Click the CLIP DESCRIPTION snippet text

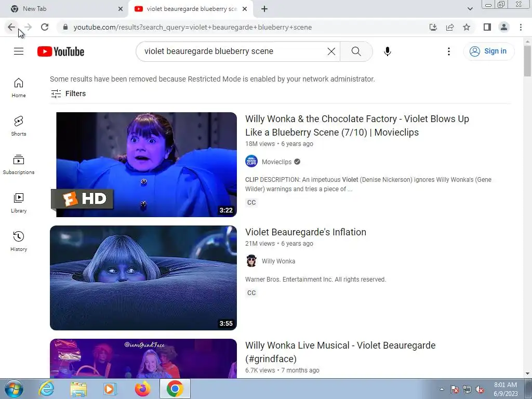coord(368,184)
